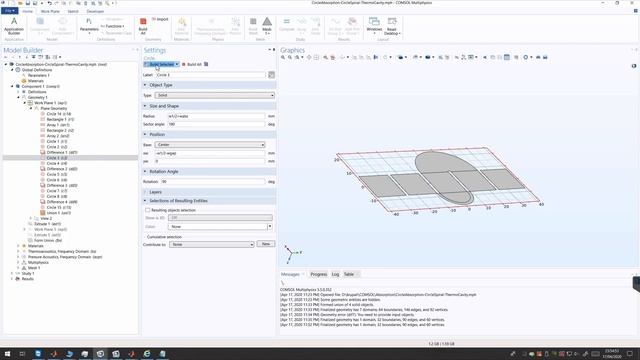This screenshot has width=640, height=360.
Task: Open the Functions dropdown in the ribbon
Action: tap(113, 26)
